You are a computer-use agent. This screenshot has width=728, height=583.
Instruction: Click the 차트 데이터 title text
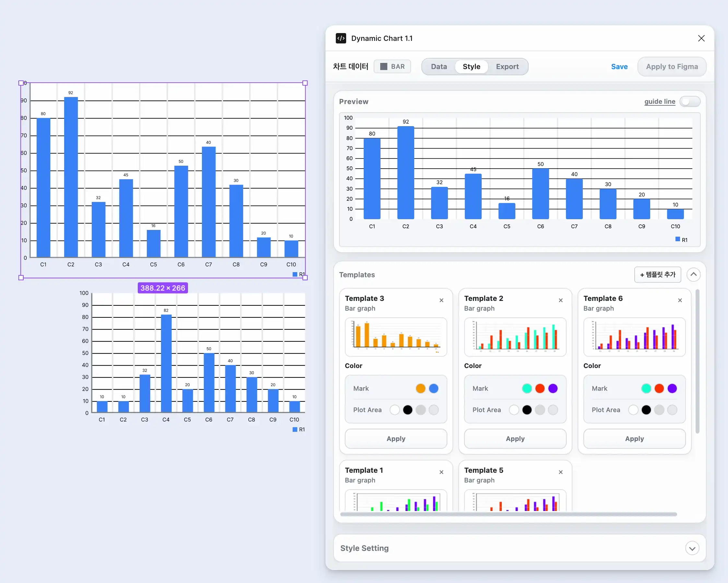pyautogui.click(x=350, y=66)
